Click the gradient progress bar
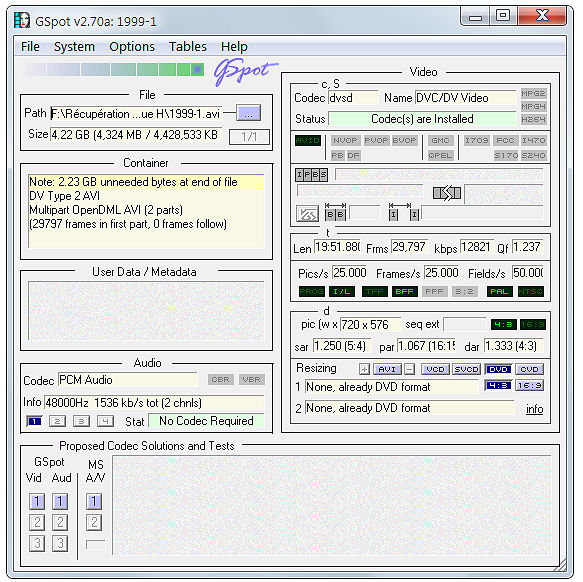The image size is (583, 582). click(113, 70)
